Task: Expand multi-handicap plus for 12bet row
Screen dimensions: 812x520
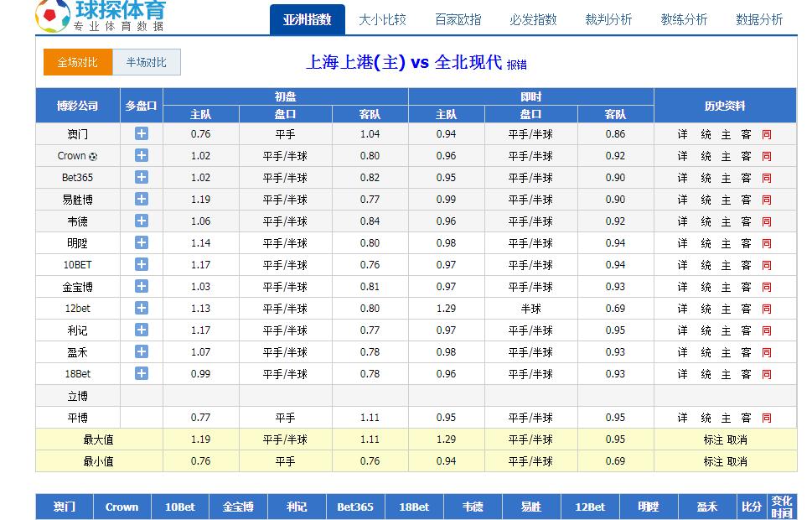Action: pyautogui.click(x=142, y=308)
